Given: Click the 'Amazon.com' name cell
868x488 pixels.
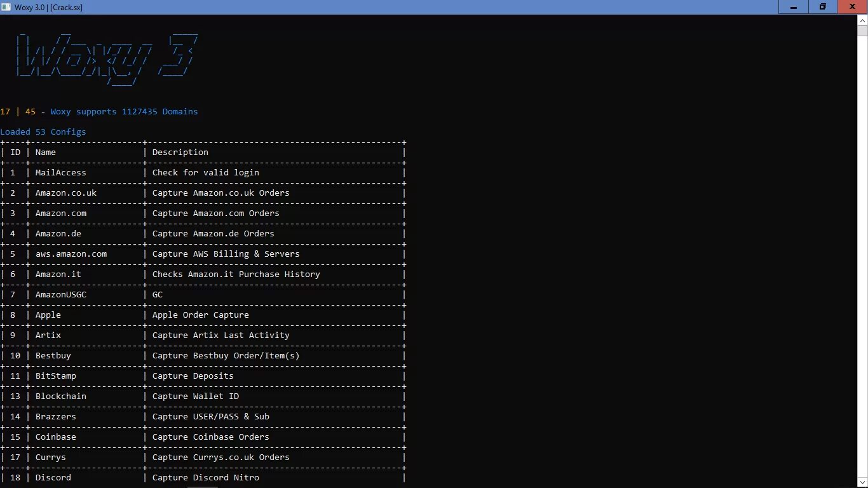Looking at the screenshot, I should [61, 213].
